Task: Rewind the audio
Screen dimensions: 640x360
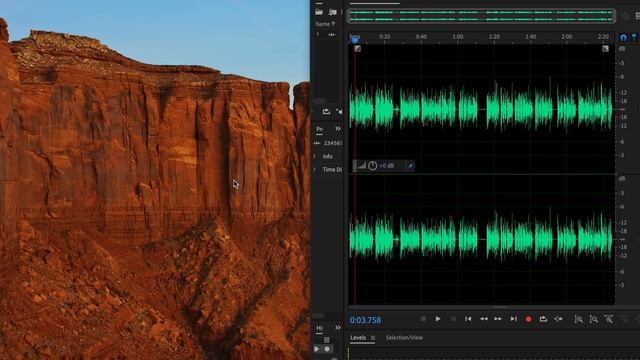Action: [483, 319]
